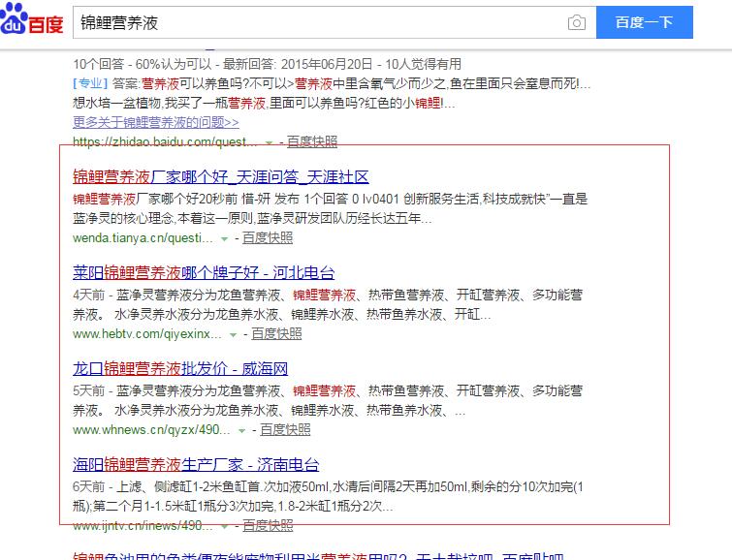
Task: Expand dropdown arrow beside www.whnews.cn URL
Action: pos(241,431)
